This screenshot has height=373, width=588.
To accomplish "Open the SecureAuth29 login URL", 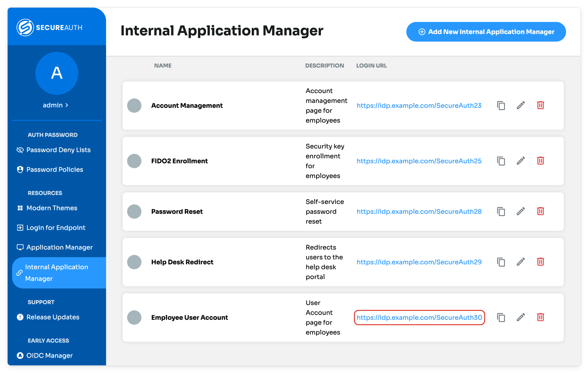I will (419, 262).
